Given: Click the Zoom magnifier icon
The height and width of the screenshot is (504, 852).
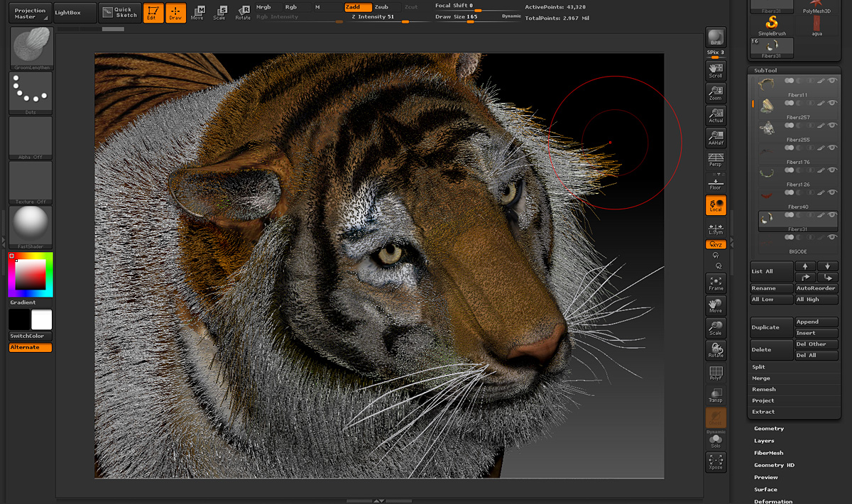Looking at the screenshot, I should 716,92.
